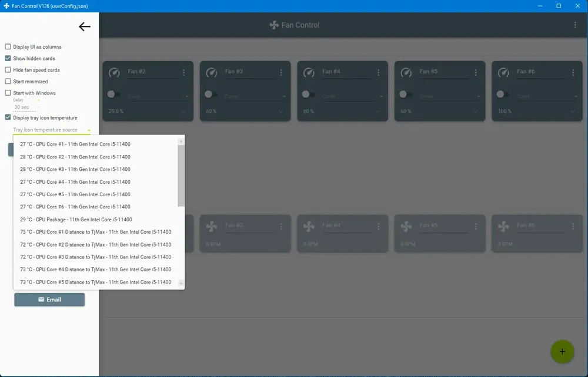
Task: Click the speedometer icon on Fan #6 card
Action: 504,72
